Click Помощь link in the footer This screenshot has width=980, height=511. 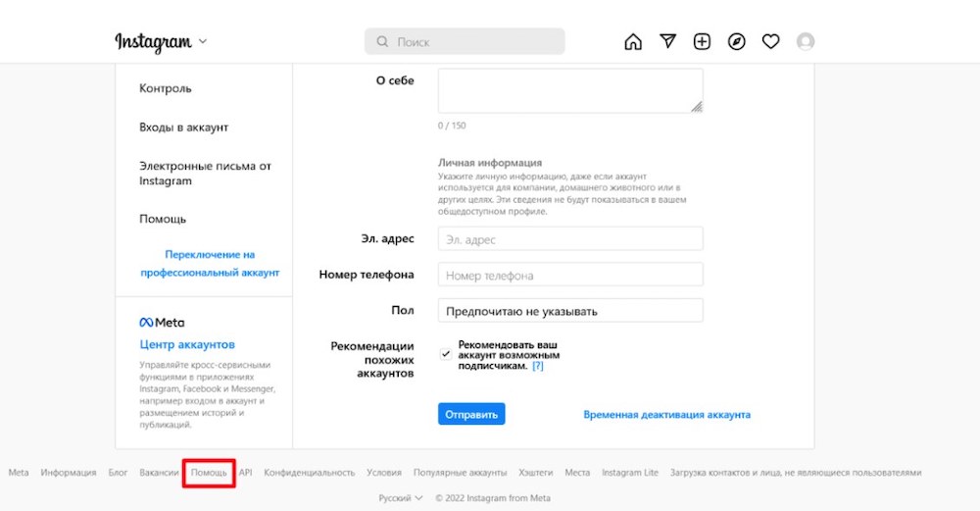click(x=209, y=473)
